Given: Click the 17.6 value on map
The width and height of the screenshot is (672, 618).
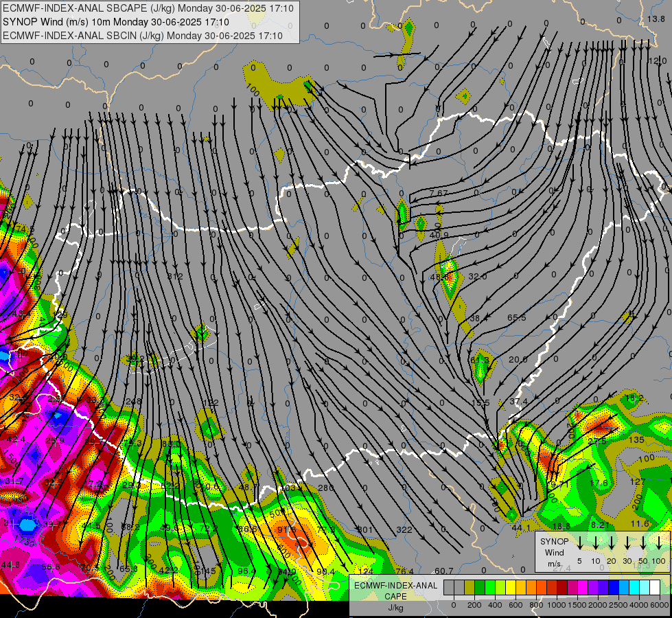Looking at the screenshot, I should [599, 483].
